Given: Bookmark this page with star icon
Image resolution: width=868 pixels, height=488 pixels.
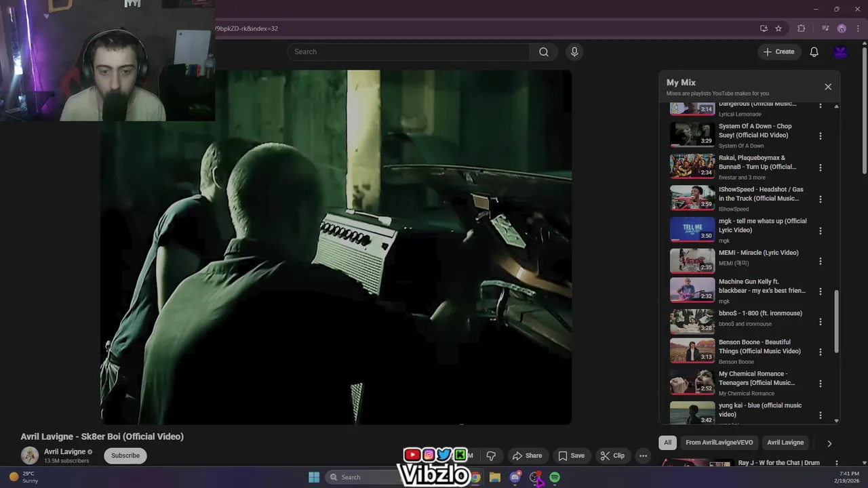Looking at the screenshot, I should coord(778,28).
